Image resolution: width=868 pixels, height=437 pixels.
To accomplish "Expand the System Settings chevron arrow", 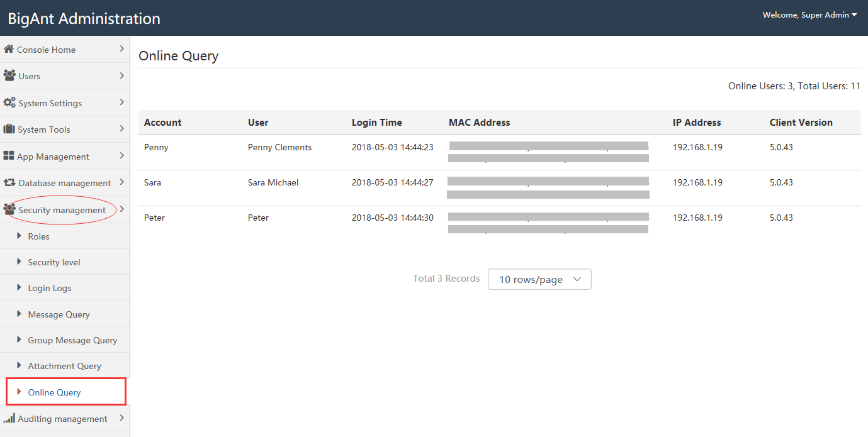I will pyautogui.click(x=121, y=102).
